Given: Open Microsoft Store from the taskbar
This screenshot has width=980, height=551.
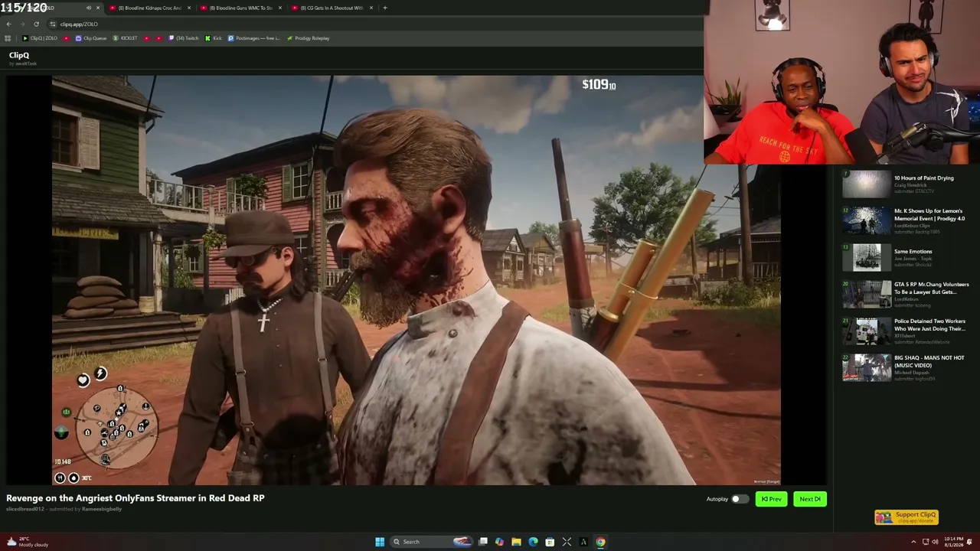Looking at the screenshot, I should click(x=550, y=542).
